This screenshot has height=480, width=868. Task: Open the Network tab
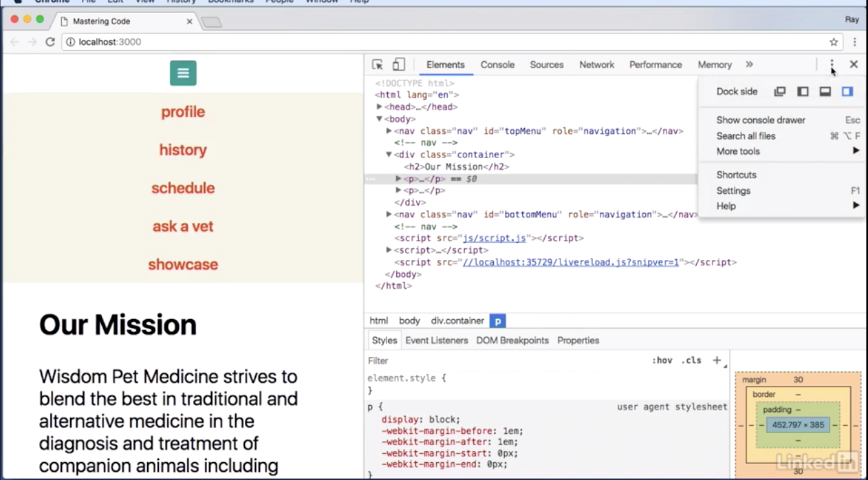(596, 65)
